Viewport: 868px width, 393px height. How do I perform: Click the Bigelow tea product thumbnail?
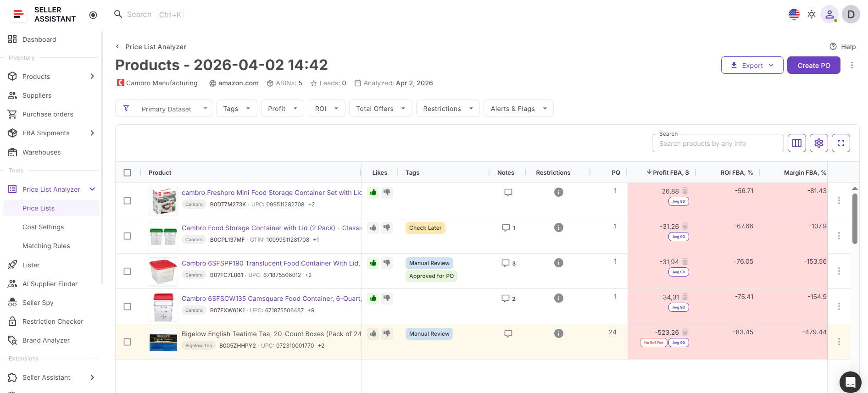point(163,342)
